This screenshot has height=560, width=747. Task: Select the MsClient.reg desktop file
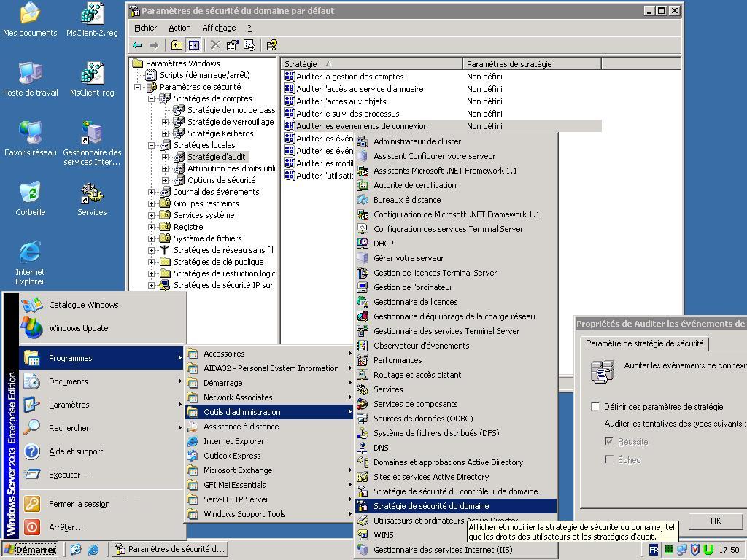(92, 79)
